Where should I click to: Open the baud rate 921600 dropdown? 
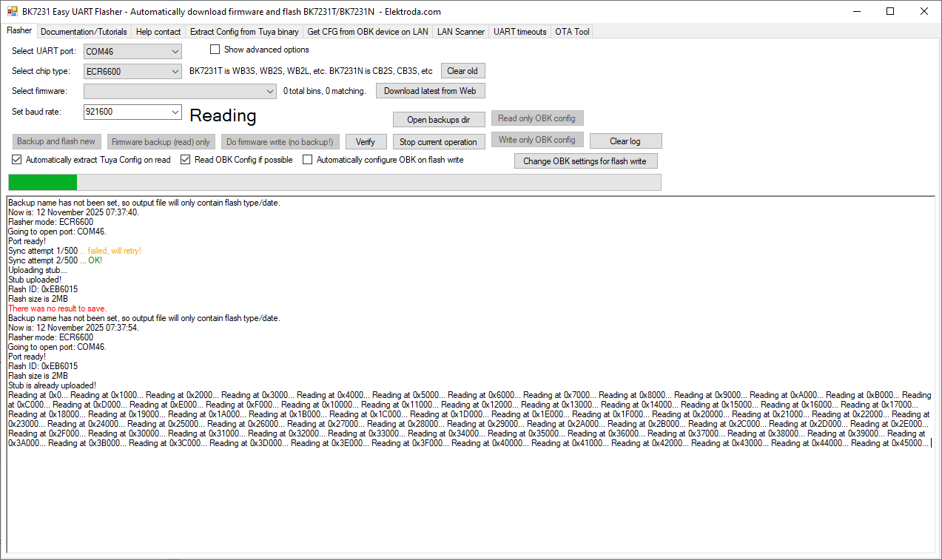(132, 112)
